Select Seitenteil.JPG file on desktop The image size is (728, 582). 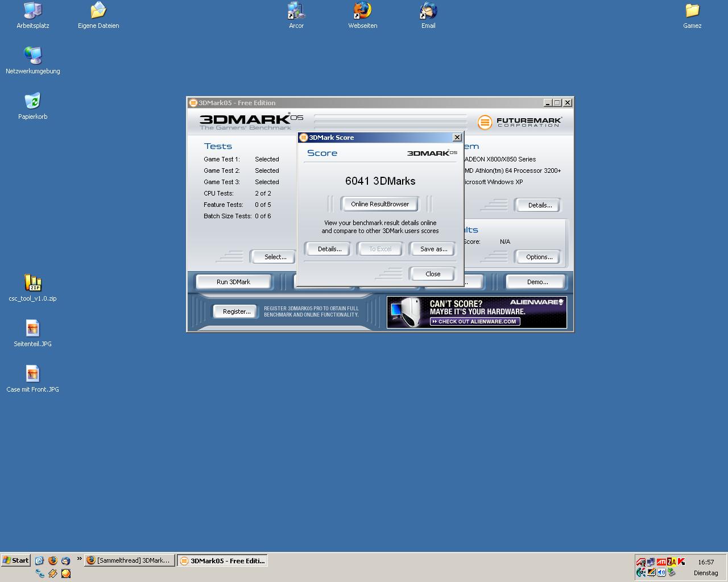click(32, 334)
